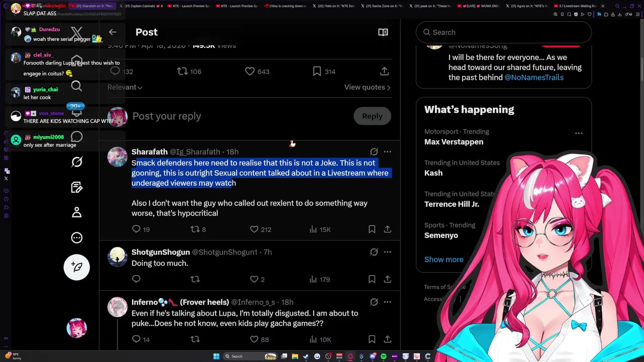Toggle bookmark on Sharafath's reply
Viewport: 644px width, 362px height.
click(x=372, y=229)
